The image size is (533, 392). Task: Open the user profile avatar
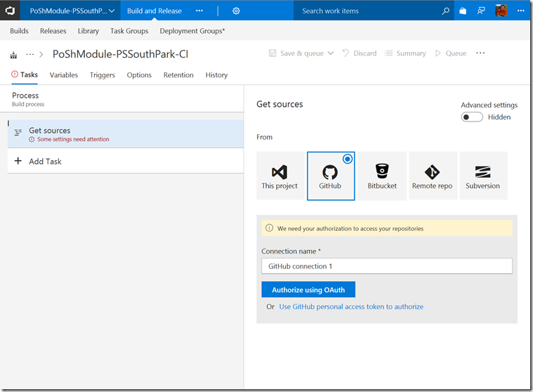point(501,11)
